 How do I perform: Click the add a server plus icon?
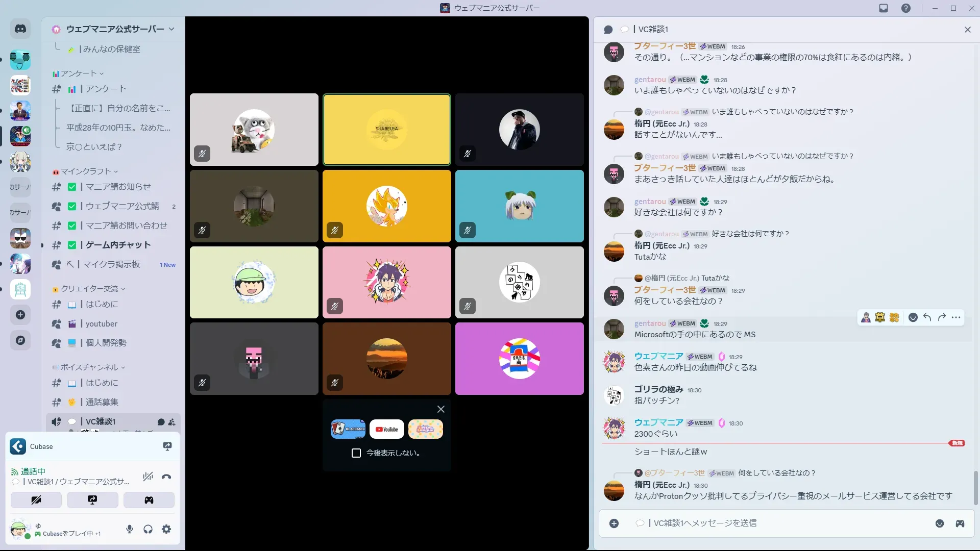pyautogui.click(x=20, y=315)
